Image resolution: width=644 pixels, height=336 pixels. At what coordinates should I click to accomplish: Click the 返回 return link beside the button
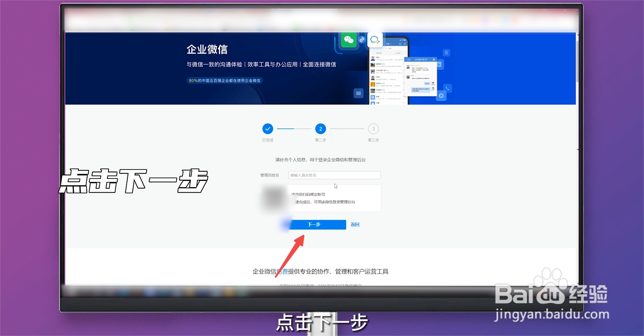tap(355, 224)
